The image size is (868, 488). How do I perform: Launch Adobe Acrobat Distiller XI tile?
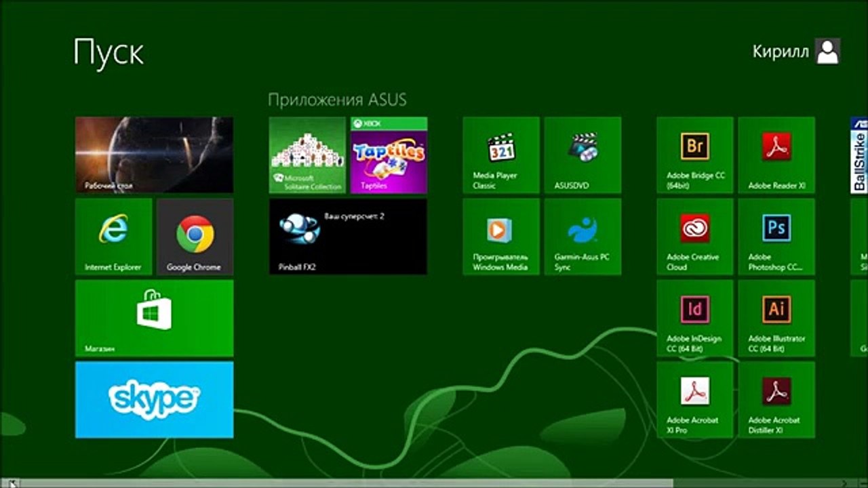pyautogui.click(x=776, y=399)
